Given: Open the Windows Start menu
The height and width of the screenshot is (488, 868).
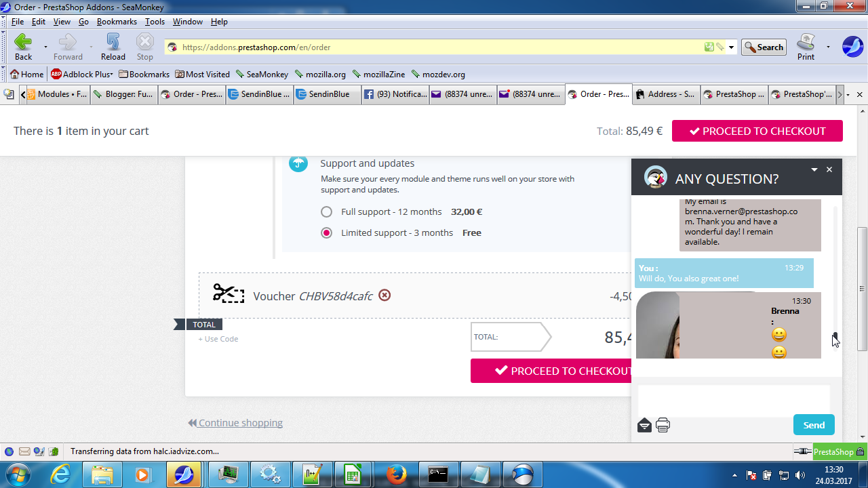Looking at the screenshot, I should [x=17, y=474].
